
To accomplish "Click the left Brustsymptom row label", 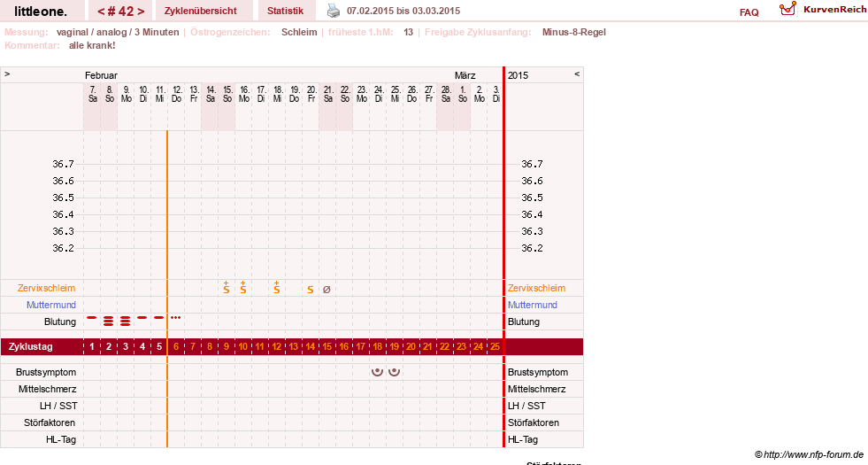I will click(46, 372).
